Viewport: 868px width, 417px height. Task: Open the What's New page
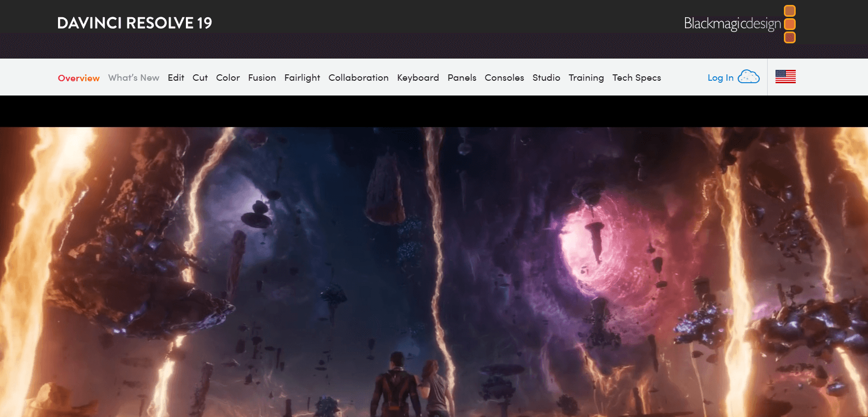coord(134,78)
